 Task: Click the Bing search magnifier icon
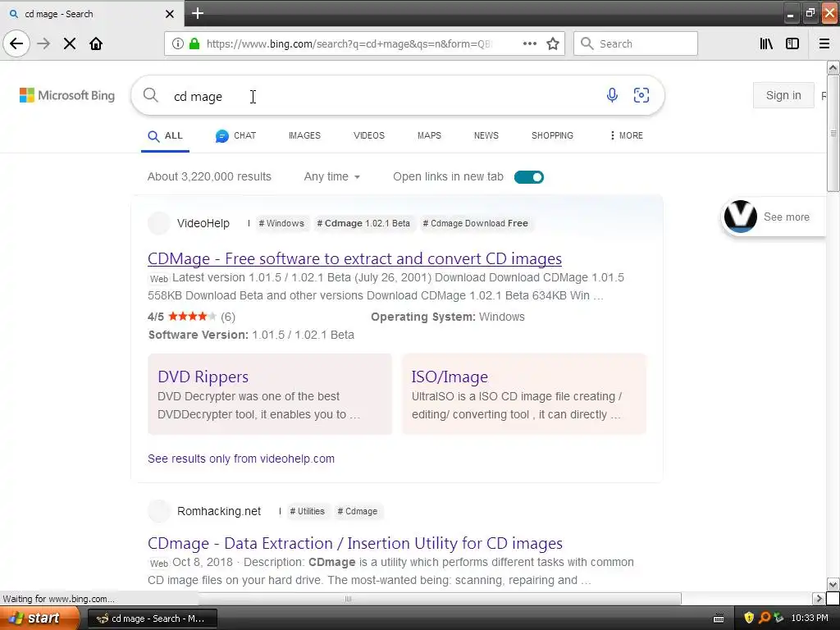151,95
